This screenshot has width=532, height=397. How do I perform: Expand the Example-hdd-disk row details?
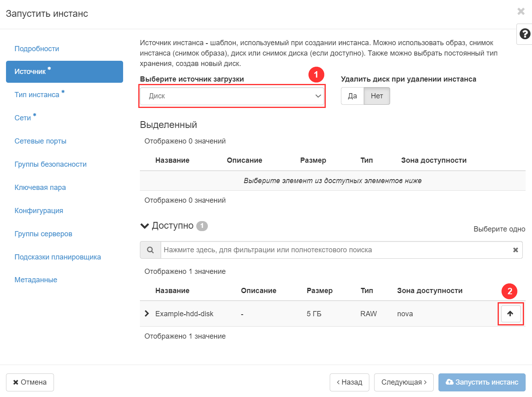147,314
